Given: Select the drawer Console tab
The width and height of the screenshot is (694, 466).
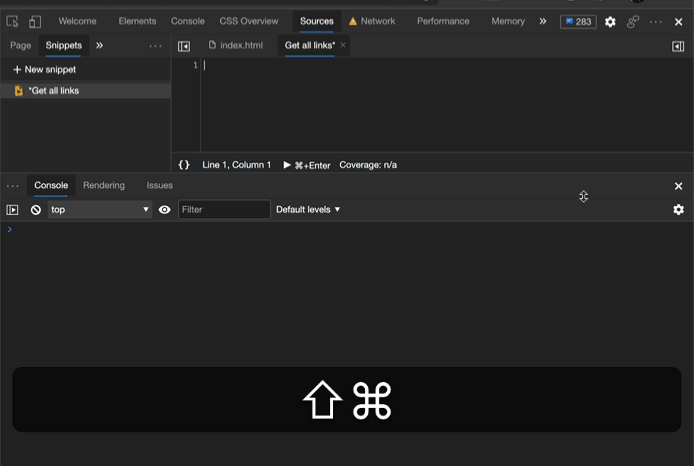Looking at the screenshot, I should 51,185.
